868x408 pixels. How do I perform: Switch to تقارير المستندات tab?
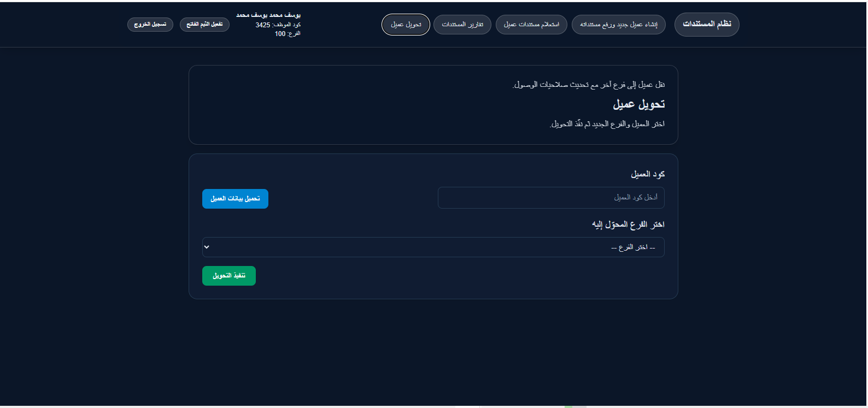click(x=462, y=25)
